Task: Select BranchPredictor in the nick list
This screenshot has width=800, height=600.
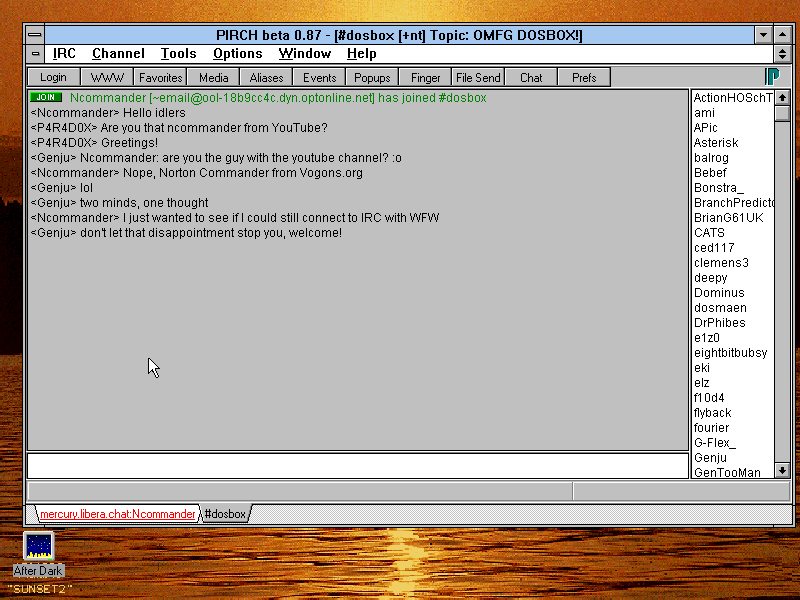Action: coord(733,203)
